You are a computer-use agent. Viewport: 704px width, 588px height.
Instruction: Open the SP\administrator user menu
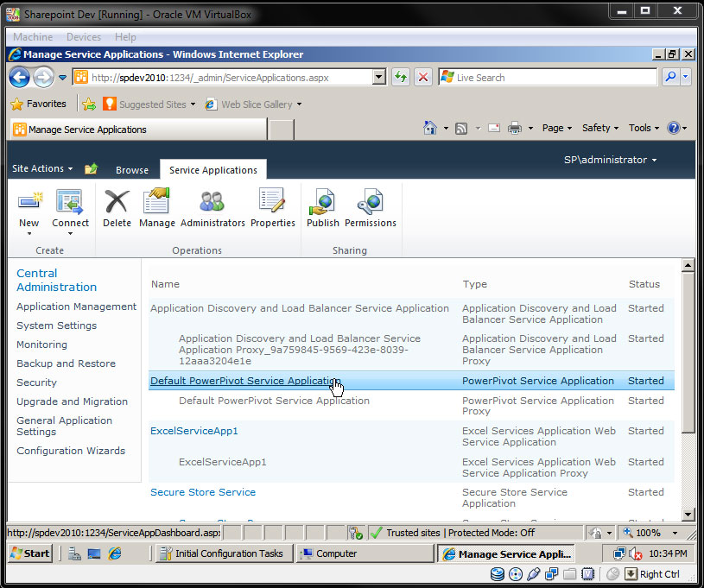pos(610,160)
